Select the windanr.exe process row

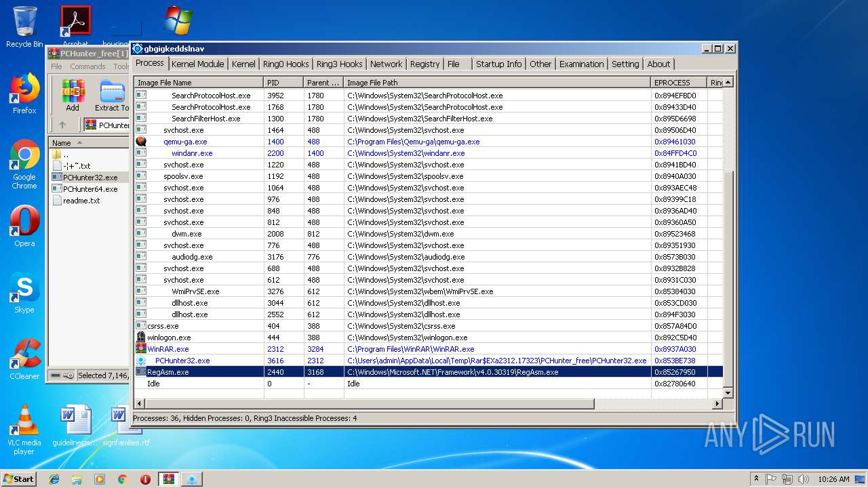click(x=428, y=153)
